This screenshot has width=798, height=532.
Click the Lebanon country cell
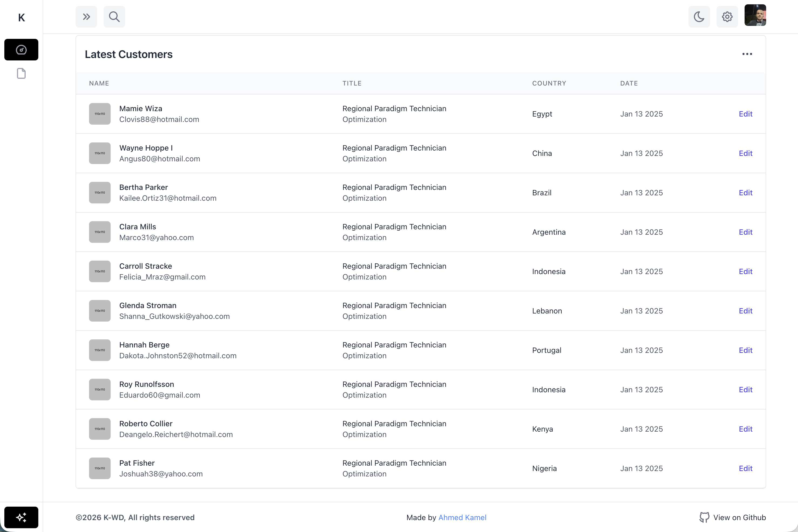coord(547,311)
